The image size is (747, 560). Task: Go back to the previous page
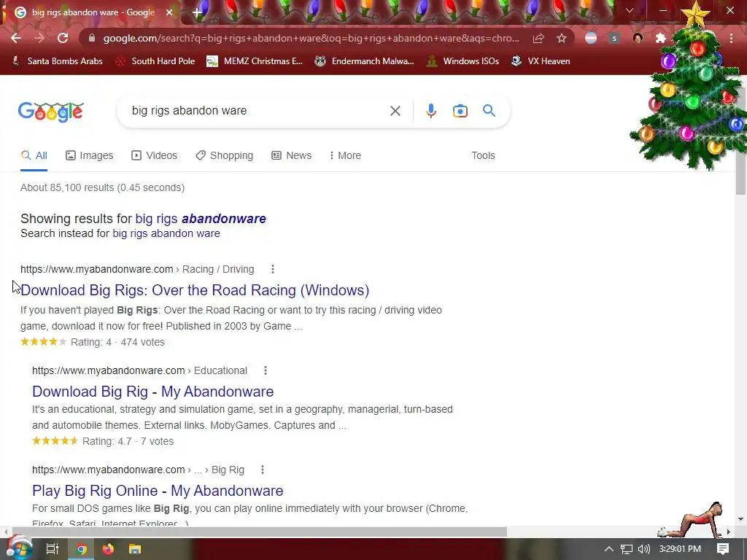16,38
